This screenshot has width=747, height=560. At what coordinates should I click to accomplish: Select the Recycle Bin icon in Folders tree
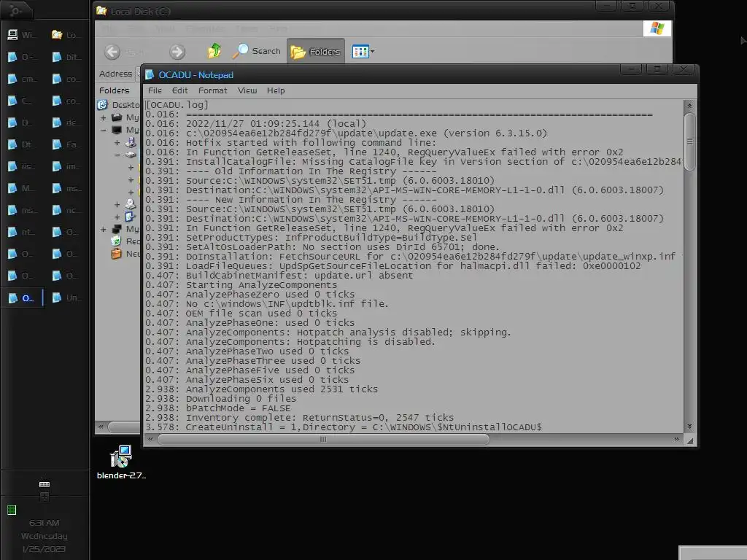(116, 241)
